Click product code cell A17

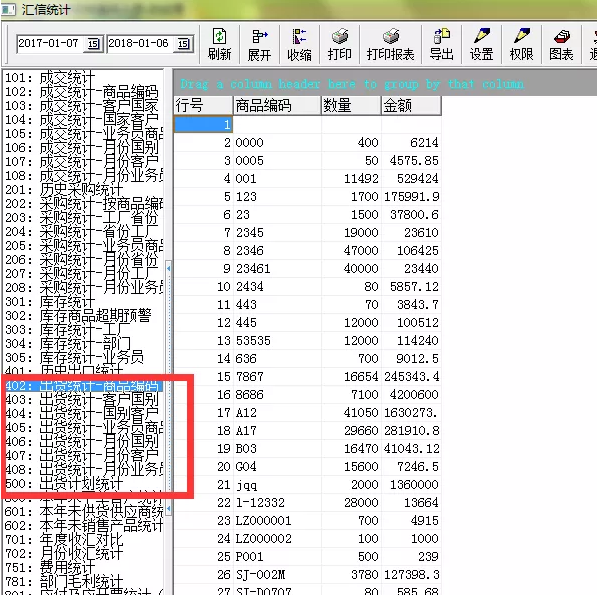[x=277, y=431]
